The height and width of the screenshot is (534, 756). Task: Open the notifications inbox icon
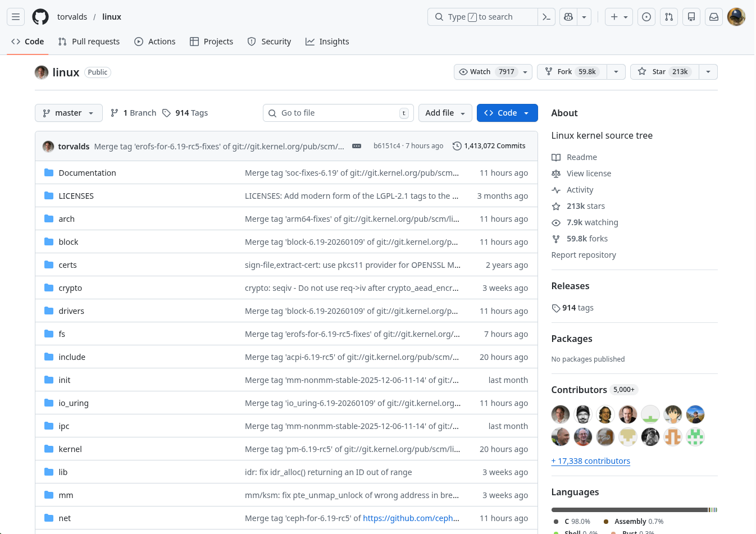[714, 17]
